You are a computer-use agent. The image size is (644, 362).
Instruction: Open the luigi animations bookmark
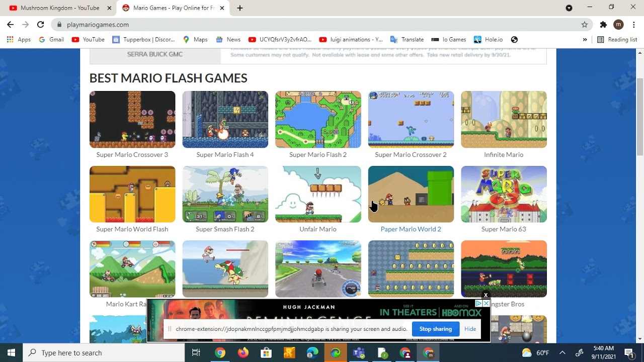[351, 40]
